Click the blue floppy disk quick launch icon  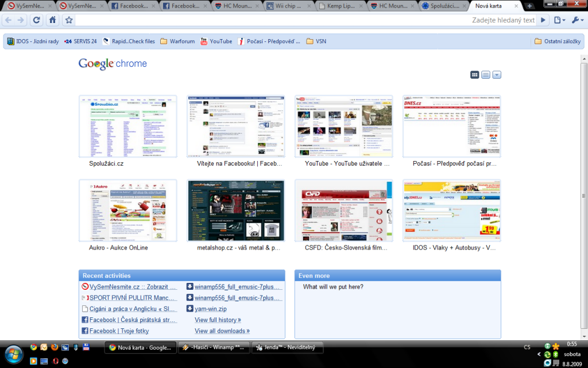click(86, 347)
